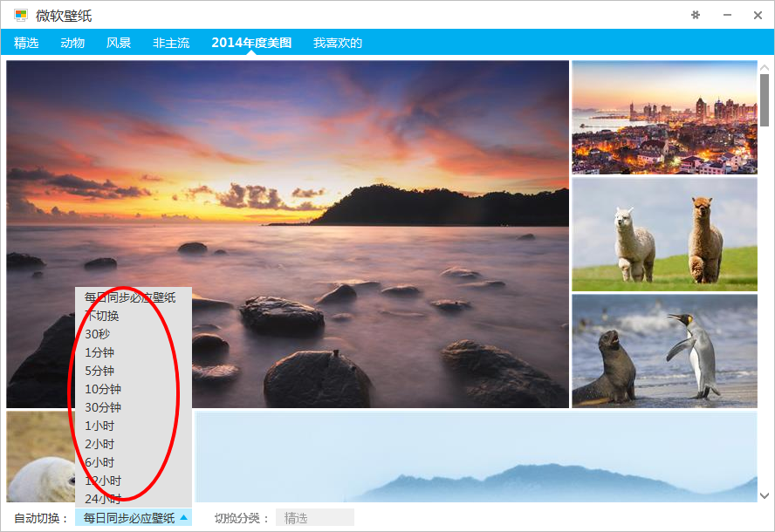Click scrollbar down arrow

coord(765,495)
